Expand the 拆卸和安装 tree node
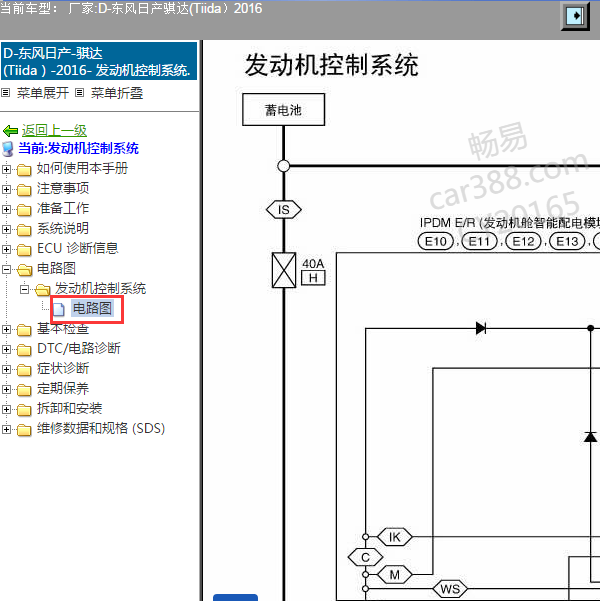This screenshot has height=601, width=600. (6, 409)
